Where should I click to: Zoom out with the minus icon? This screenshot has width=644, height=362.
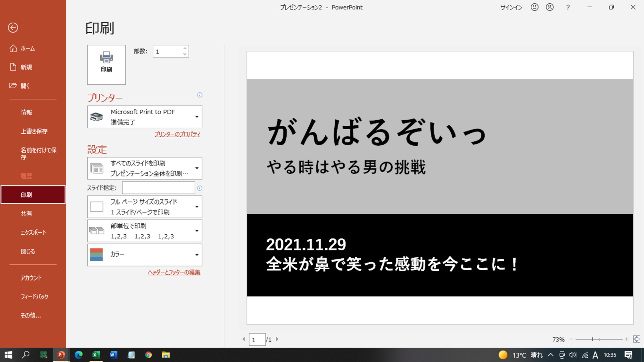(x=571, y=339)
